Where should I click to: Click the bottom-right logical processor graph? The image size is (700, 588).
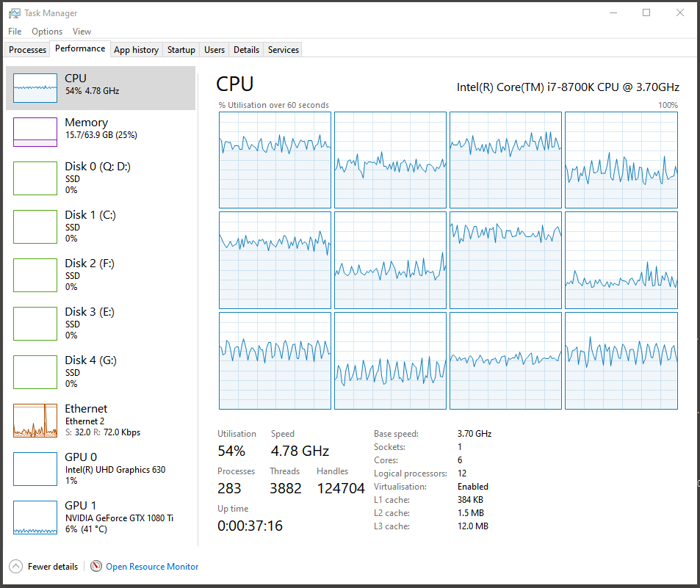coord(621,360)
